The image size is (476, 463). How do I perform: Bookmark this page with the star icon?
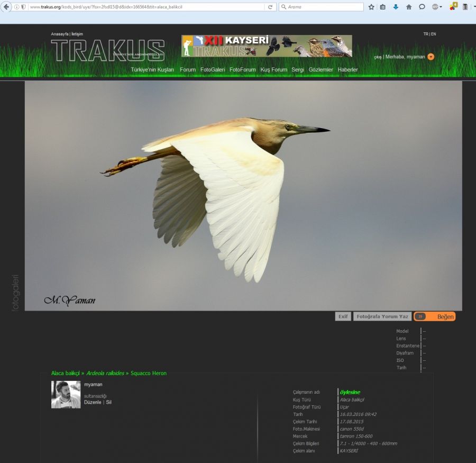coord(371,7)
